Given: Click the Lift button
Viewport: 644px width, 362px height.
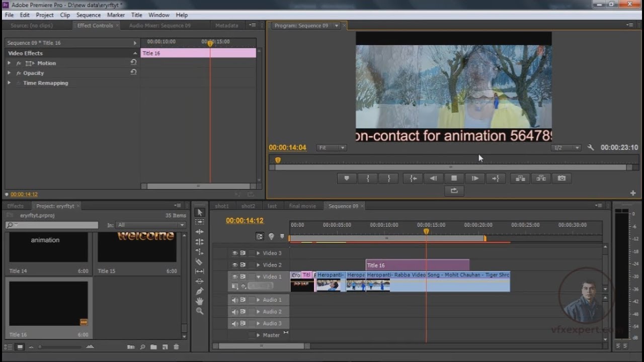Looking at the screenshot, I should point(520,178).
